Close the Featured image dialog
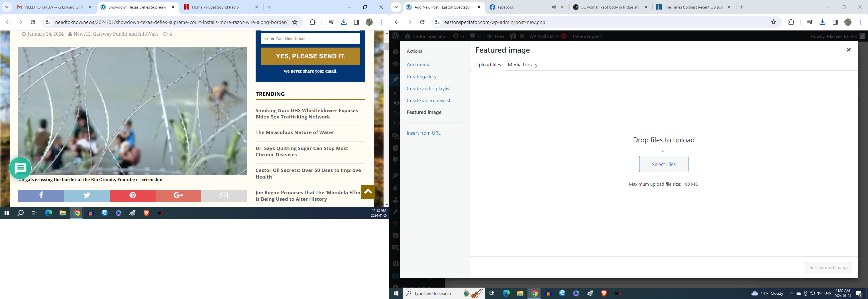Image resolution: width=868 pixels, height=299 pixels. pos(848,50)
